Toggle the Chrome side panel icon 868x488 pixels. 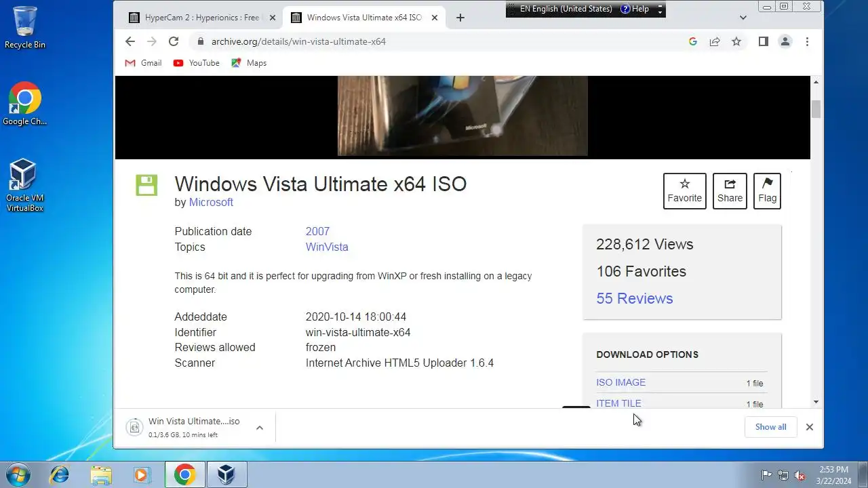(764, 41)
